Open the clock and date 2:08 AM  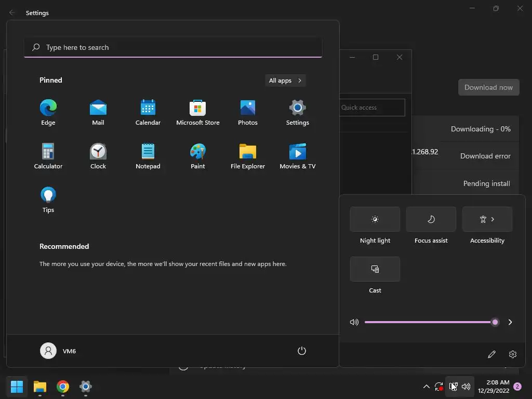pyautogui.click(x=494, y=387)
